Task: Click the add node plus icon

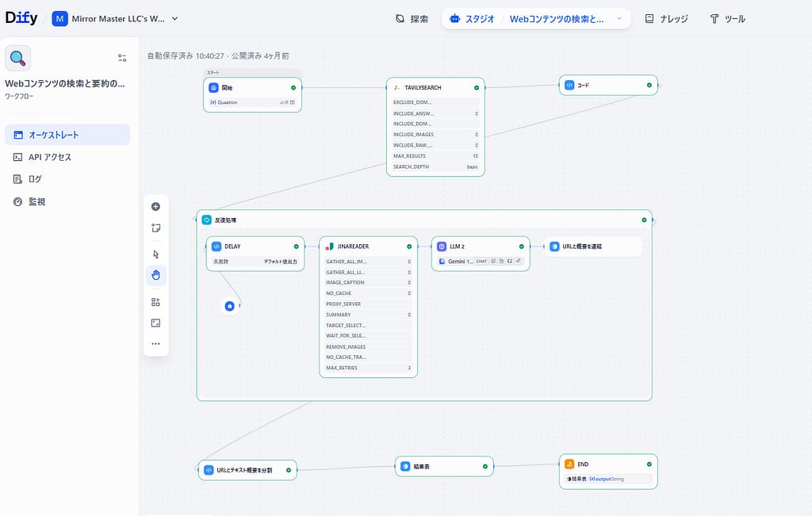Action: pos(155,207)
